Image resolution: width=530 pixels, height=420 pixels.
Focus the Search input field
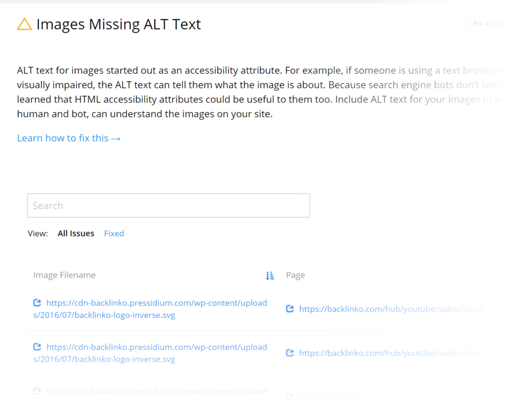168,206
